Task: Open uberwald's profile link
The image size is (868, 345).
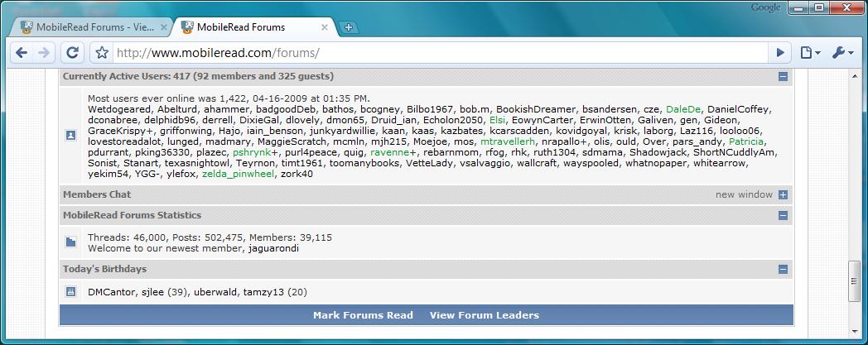Action: coord(215,292)
